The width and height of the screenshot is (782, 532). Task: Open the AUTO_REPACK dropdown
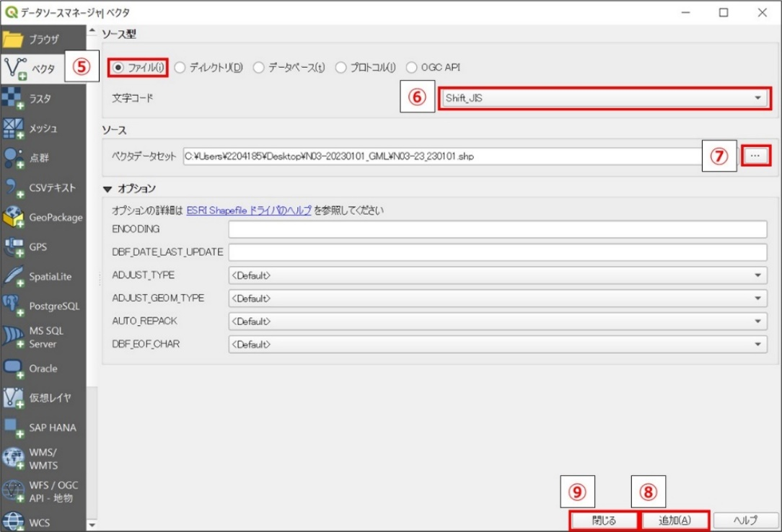pos(497,322)
